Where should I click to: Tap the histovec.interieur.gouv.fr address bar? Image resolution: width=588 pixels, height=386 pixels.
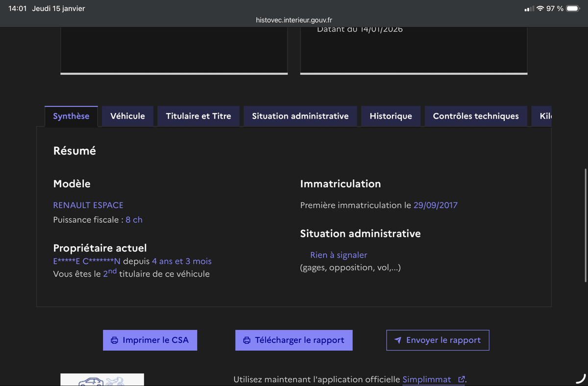[294, 20]
